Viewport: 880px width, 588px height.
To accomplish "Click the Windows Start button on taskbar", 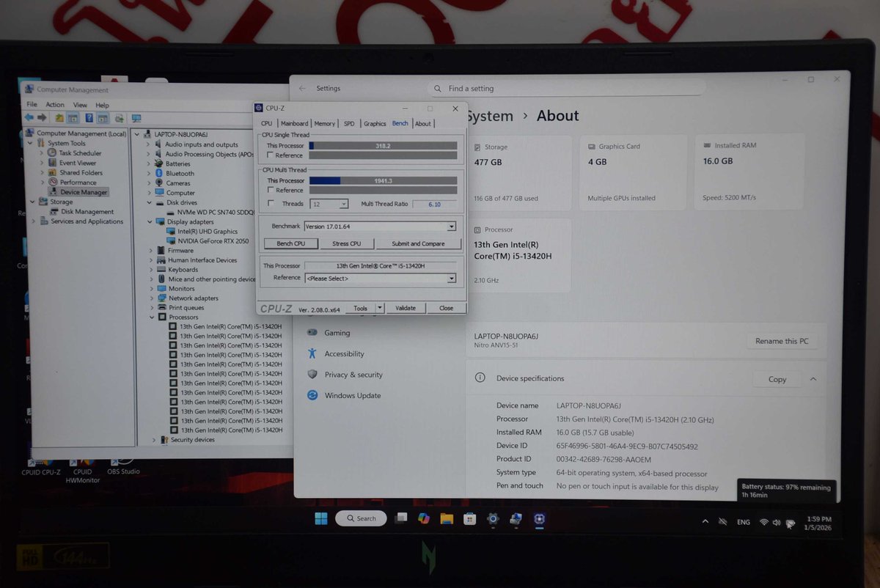I will click(321, 518).
